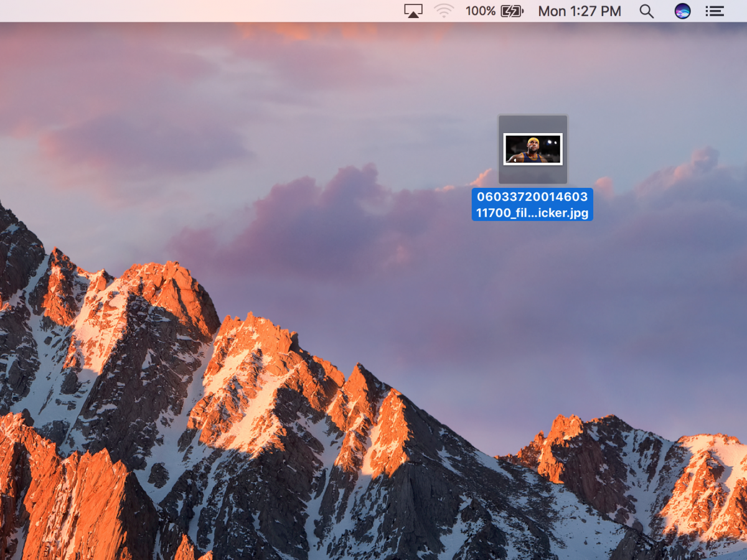Open Notification Center via the list icon
This screenshot has width=747, height=560.
coord(714,11)
